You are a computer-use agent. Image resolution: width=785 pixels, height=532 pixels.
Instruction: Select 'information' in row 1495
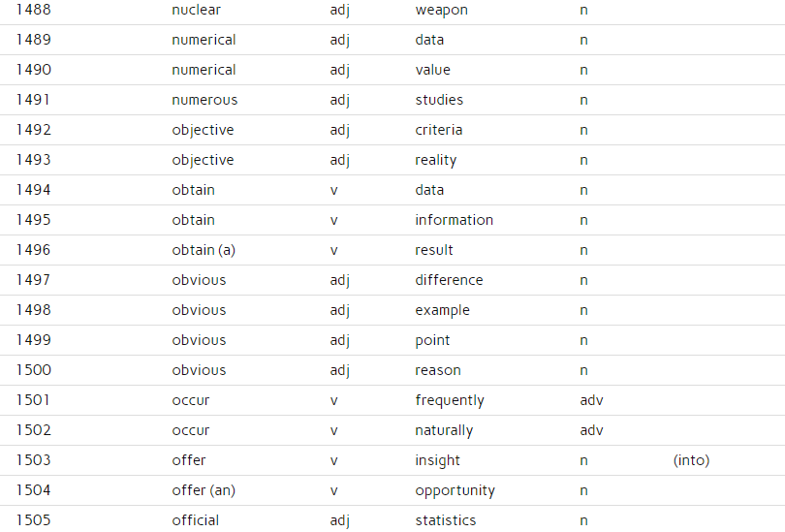pyautogui.click(x=455, y=220)
